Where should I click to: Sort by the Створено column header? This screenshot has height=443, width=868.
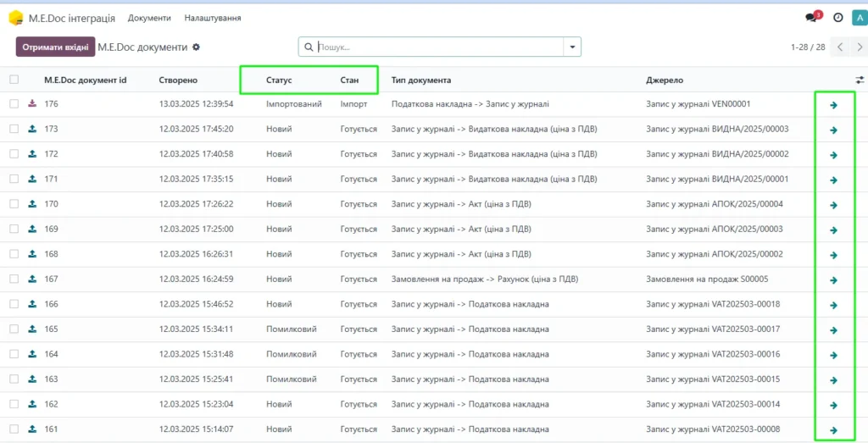(x=178, y=80)
